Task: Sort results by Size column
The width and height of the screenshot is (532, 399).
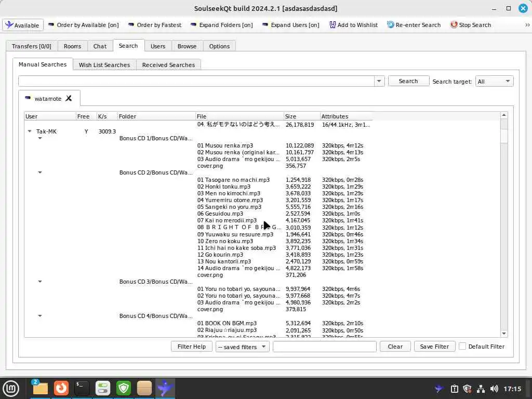Action: (x=302, y=116)
